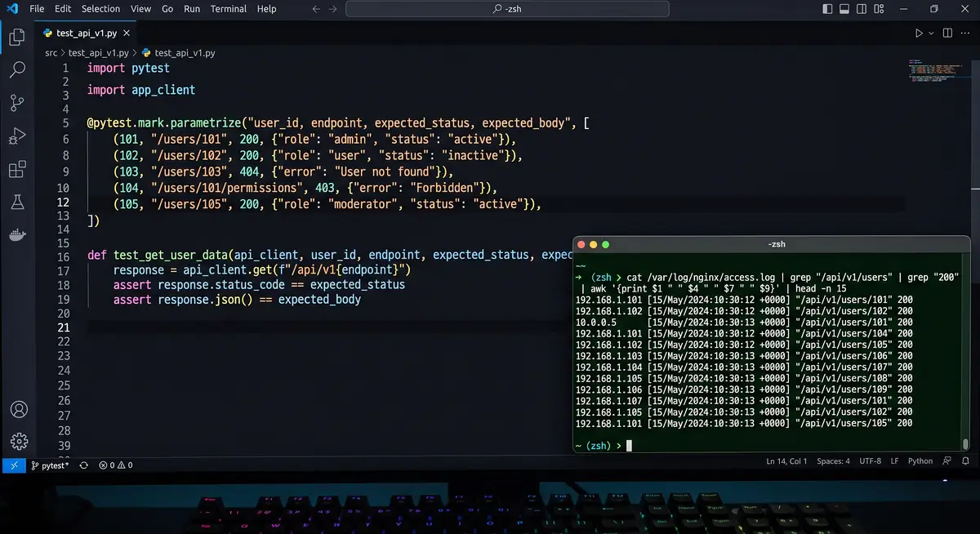Run the Python file with the play icon

click(919, 33)
